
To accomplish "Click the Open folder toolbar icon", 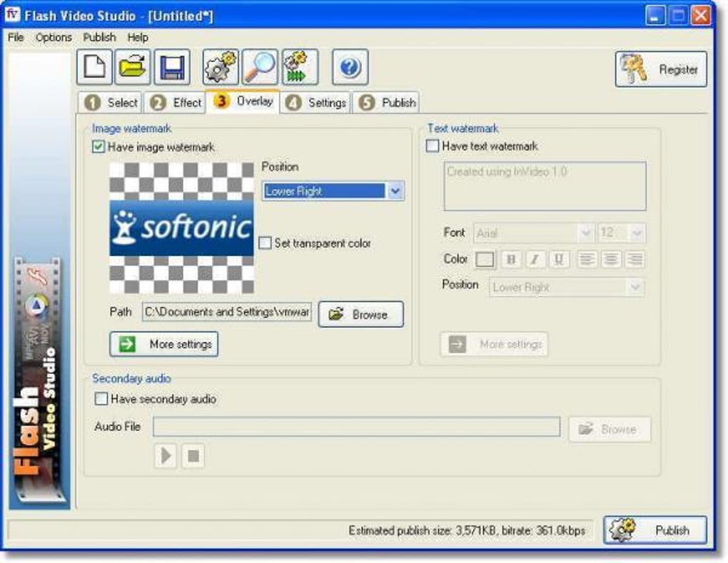I will 133,67.
